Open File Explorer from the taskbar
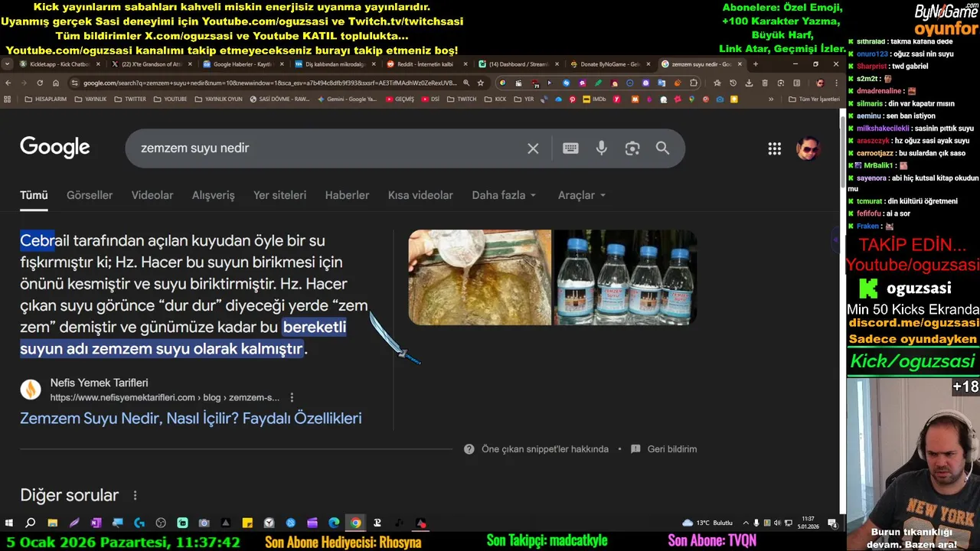980x551 pixels. pyautogui.click(x=52, y=523)
